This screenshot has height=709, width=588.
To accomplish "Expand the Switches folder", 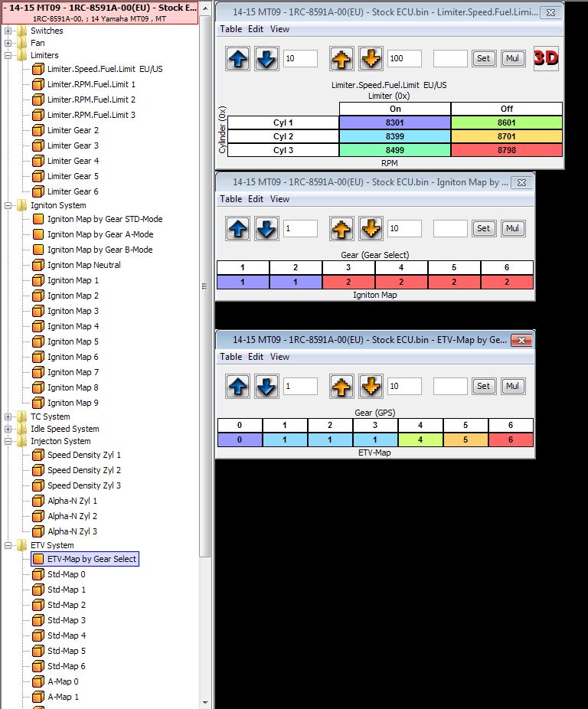I will pos(8,31).
